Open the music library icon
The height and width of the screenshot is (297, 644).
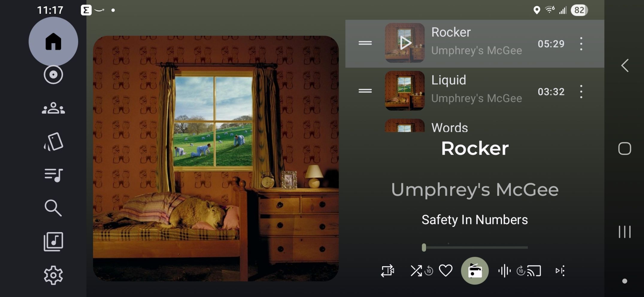click(x=53, y=241)
